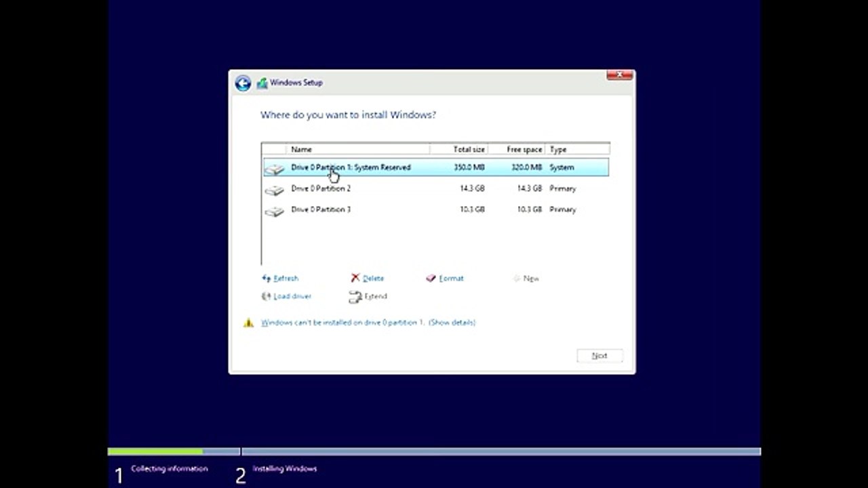
Task: Sort by the Free space column header
Action: (516, 149)
